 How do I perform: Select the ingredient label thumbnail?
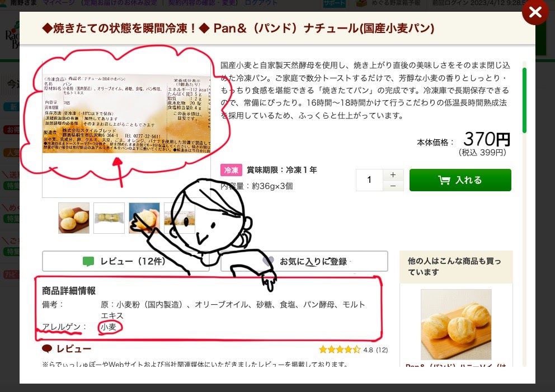click(x=180, y=218)
